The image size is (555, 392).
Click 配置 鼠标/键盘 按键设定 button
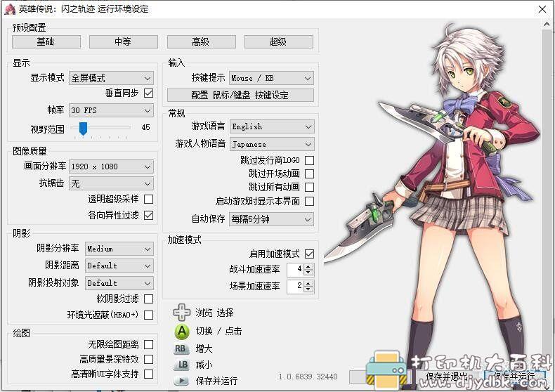tap(240, 95)
